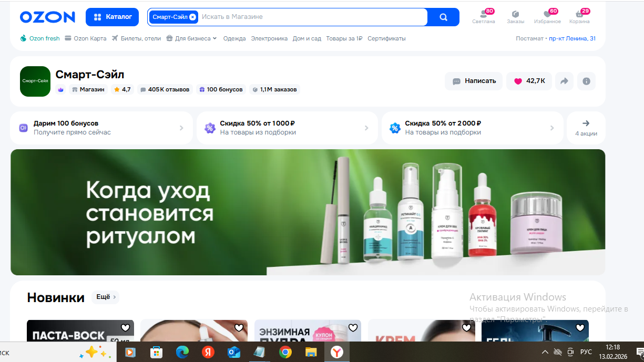Show all 4 акции arrow
Screen dimensions: 644x362
[586, 128]
